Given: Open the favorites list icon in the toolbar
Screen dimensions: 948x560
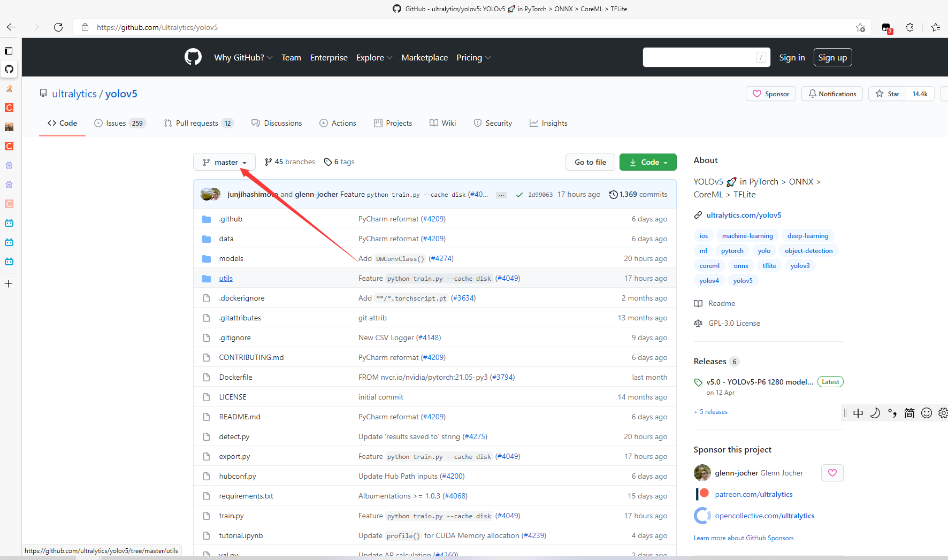Looking at the screenshot, I should click(936, 27).
